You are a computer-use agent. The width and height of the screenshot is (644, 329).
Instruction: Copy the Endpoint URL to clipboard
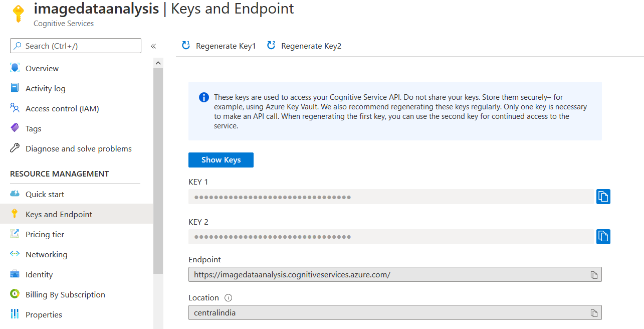pos(594,275)
